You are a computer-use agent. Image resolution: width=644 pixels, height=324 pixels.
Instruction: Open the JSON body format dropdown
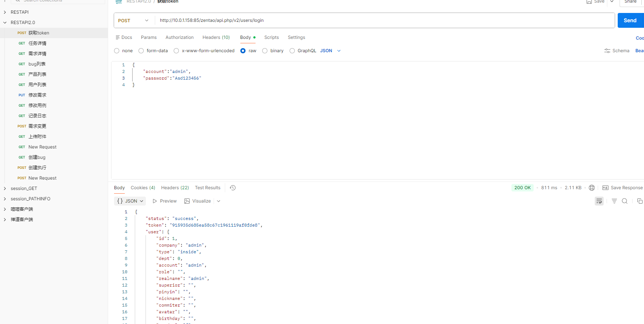[330, 51]
